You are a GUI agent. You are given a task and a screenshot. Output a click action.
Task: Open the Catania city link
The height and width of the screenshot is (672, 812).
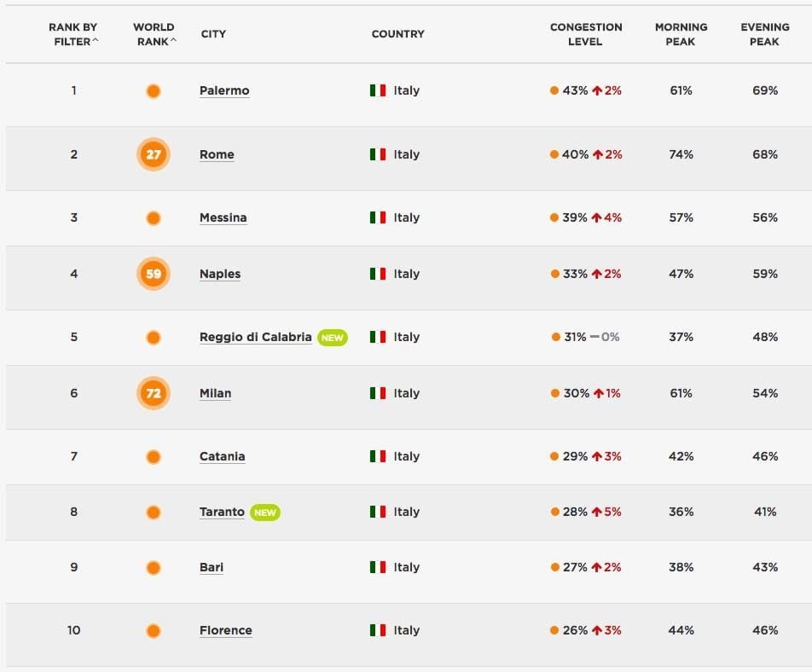click(x=223, y=456)
